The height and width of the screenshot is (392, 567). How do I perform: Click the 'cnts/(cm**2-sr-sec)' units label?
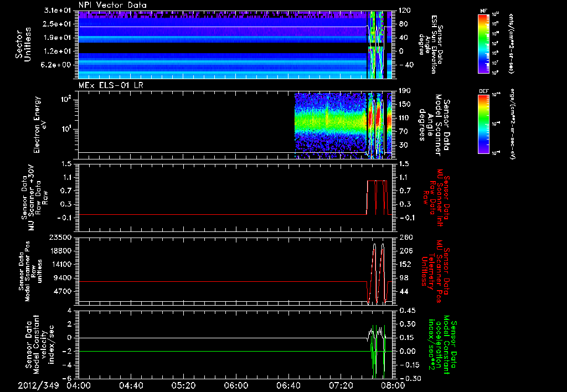pyautogui.click(x=511, y=43)
